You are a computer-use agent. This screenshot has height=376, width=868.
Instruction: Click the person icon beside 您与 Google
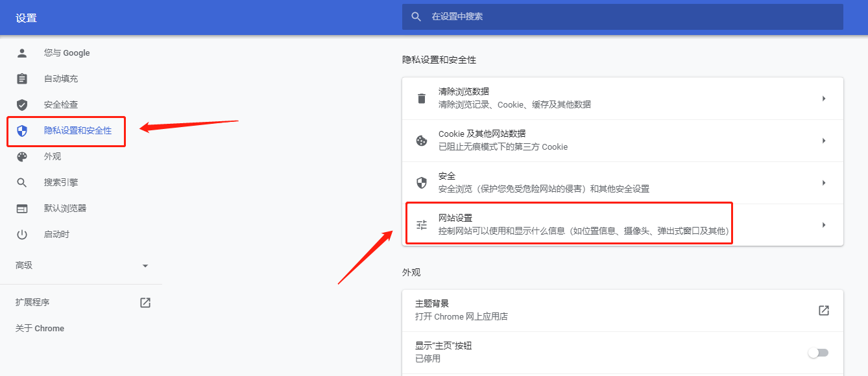click(22, 53)
